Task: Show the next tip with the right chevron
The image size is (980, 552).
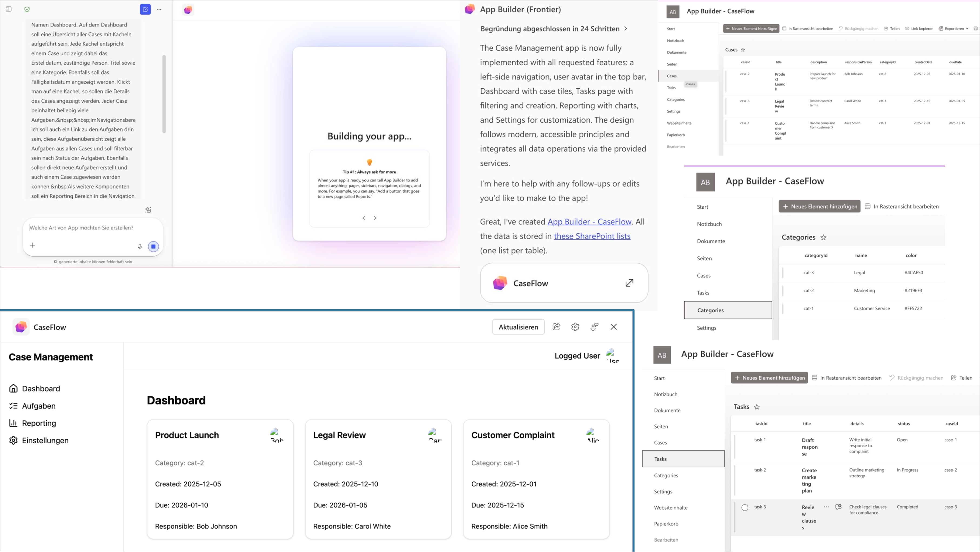Action: pyautogui.click(x=375, y=218)
